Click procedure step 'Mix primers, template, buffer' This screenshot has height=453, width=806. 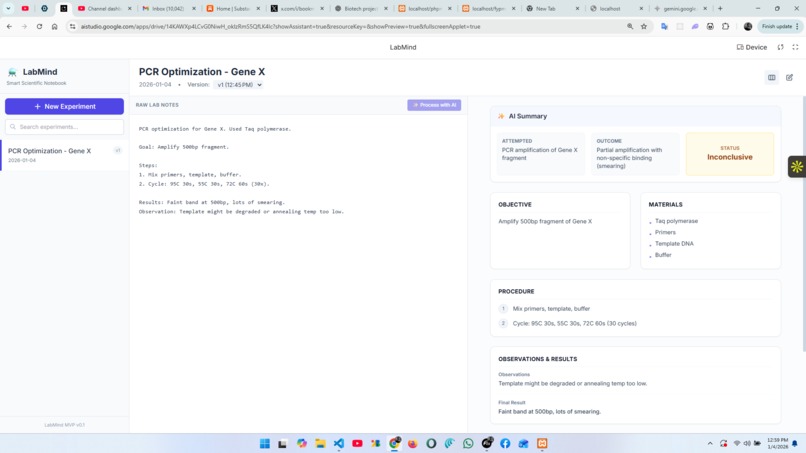551,309
